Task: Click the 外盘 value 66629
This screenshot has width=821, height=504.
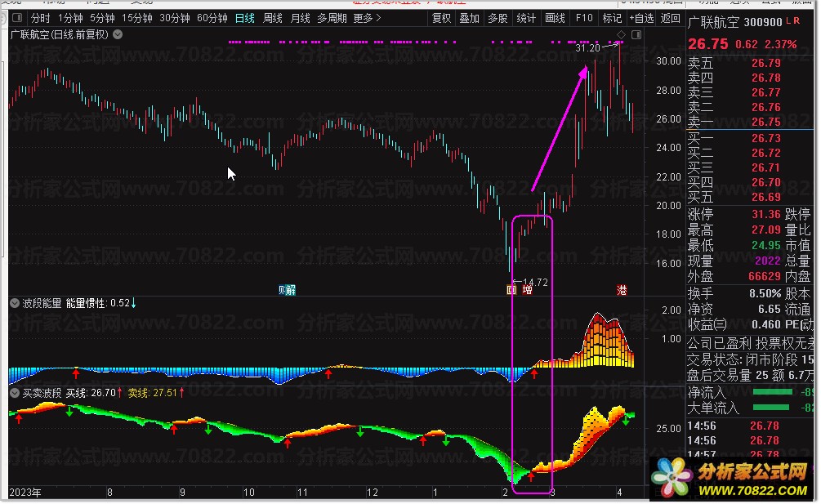Action: click(765, 276)
